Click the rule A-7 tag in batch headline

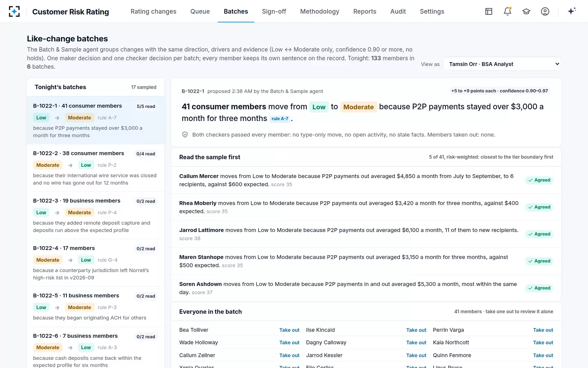280,119
